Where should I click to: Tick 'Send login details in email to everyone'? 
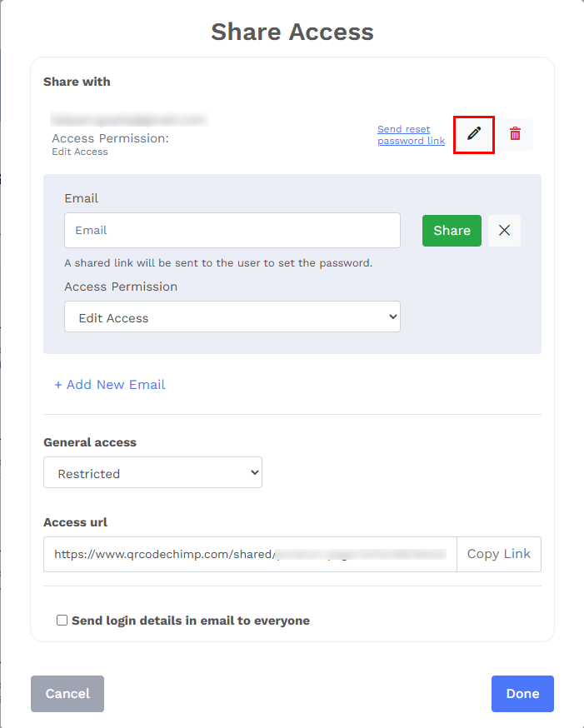click(x=62, y=621)
